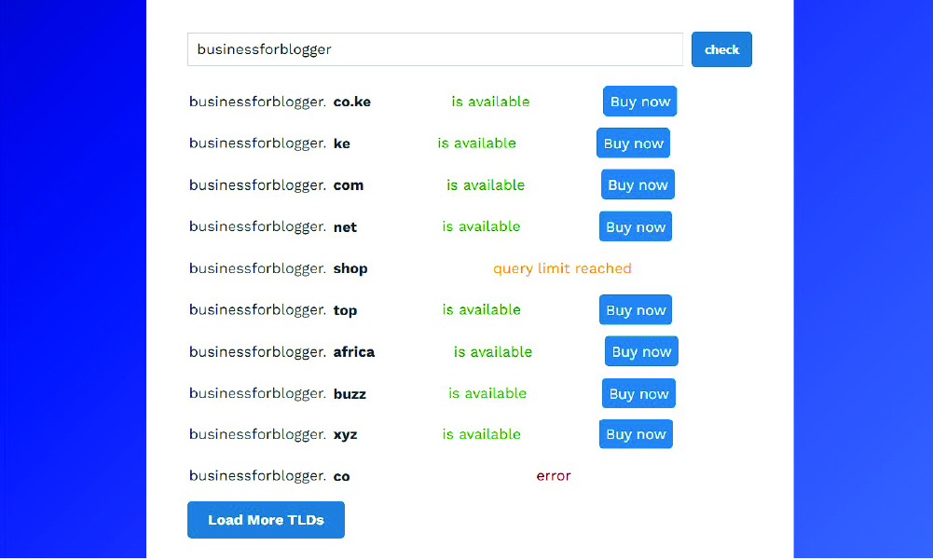The height and width of the screenshot is (560, 933).
Task: Buy now the businessforblogger.xyz domain
Action: [635, 433]
